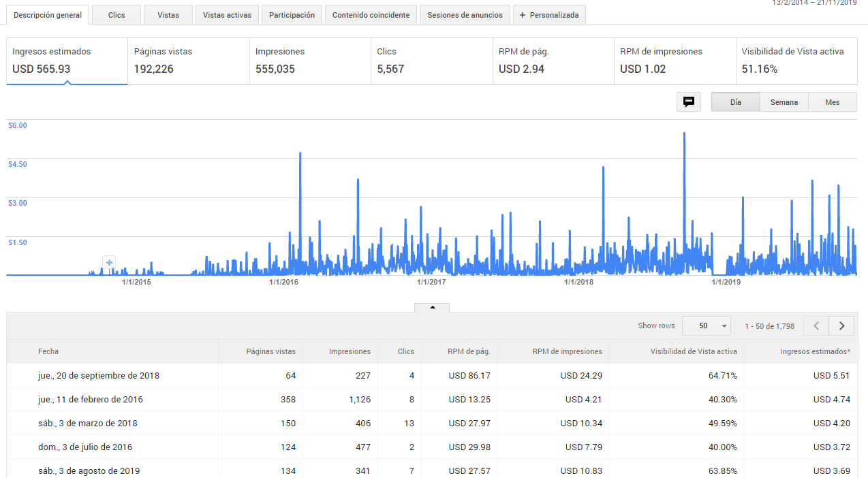Open the Participación tab

pos(292,15)
